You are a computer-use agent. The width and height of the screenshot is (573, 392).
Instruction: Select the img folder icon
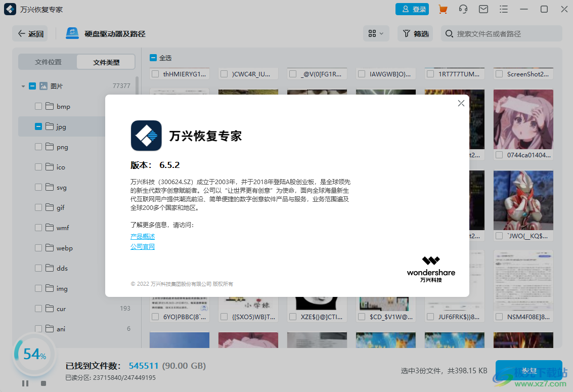[x=50, y=288]
